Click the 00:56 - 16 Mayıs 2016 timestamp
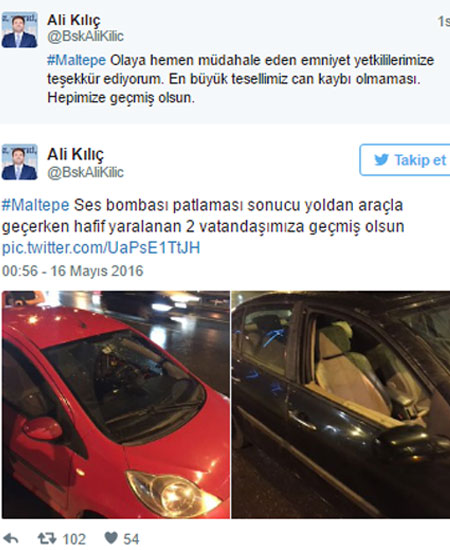Image resolution: width=450 pixels, height=550 pixels. pos(73,271)
